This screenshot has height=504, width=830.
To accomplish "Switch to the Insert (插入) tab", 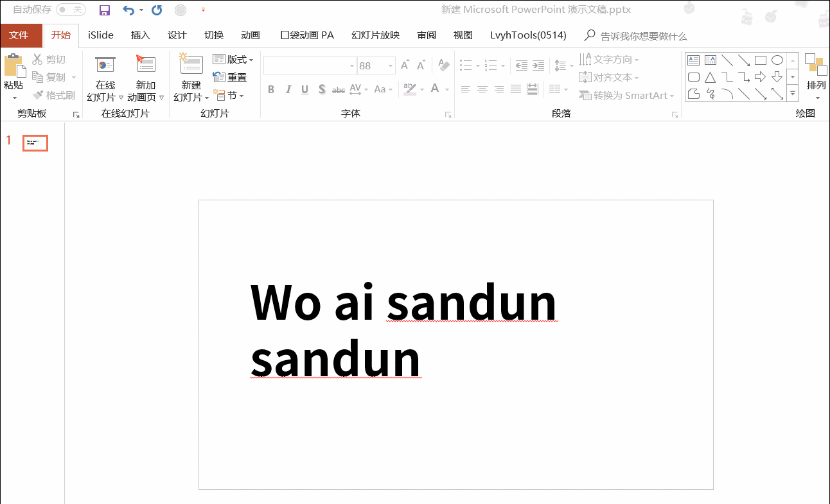I will (140, 35).
